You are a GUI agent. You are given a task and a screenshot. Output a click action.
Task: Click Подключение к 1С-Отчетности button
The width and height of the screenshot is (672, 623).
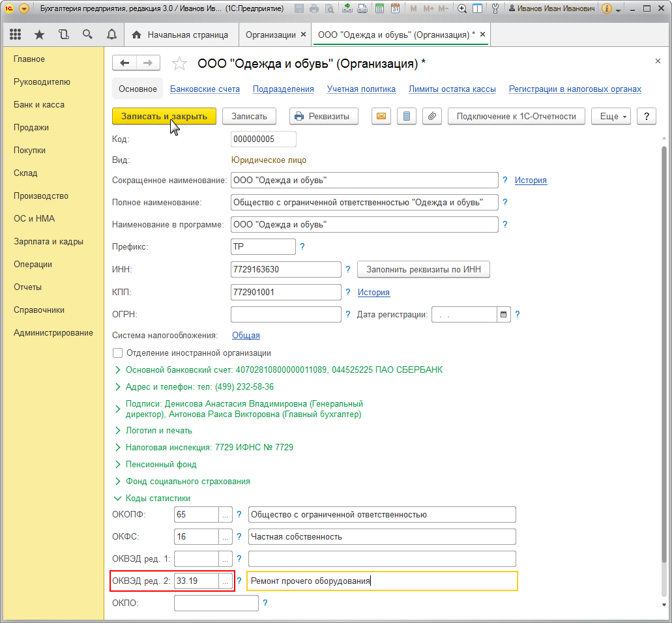click(516, 116)
